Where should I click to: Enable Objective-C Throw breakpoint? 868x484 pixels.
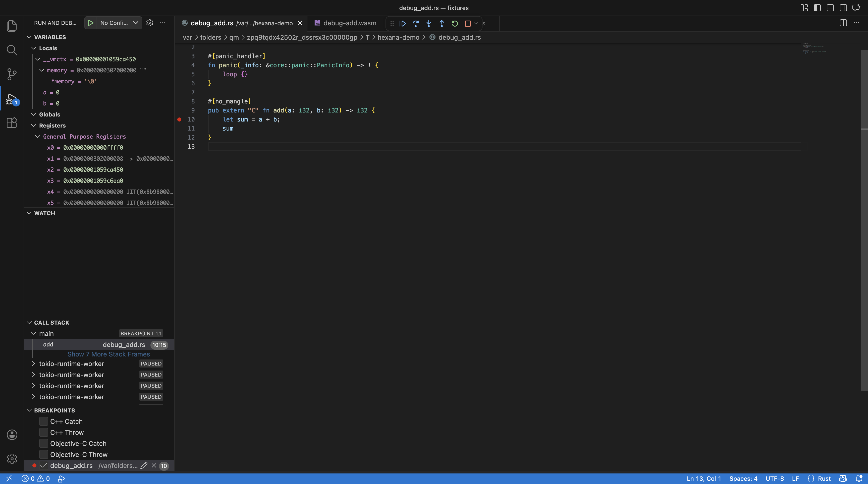[x=43, y=454]
